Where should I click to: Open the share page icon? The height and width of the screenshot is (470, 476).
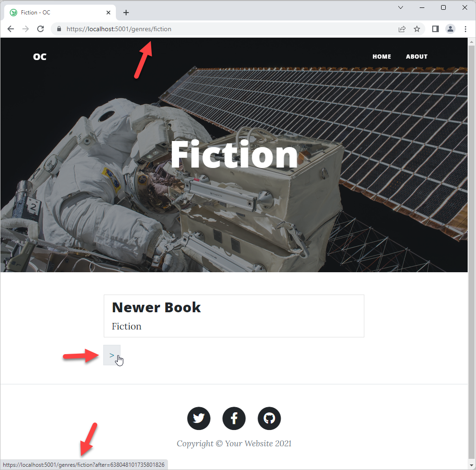tap(402, 29)
